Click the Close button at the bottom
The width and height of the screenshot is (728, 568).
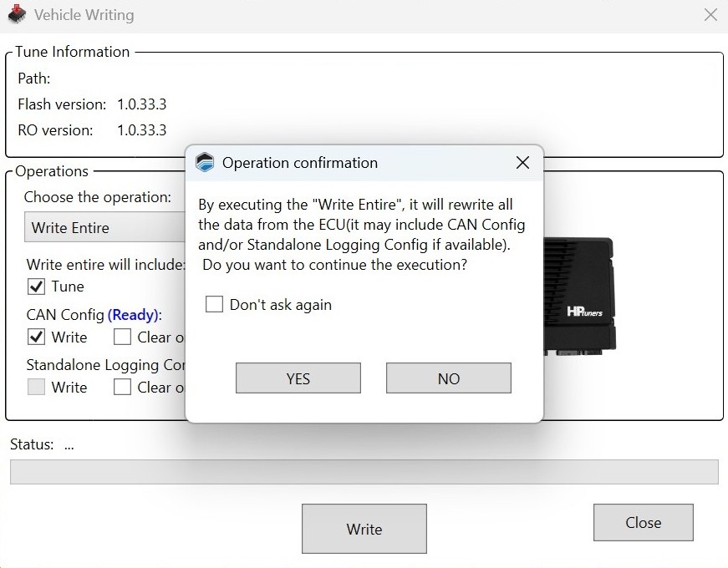643,523
